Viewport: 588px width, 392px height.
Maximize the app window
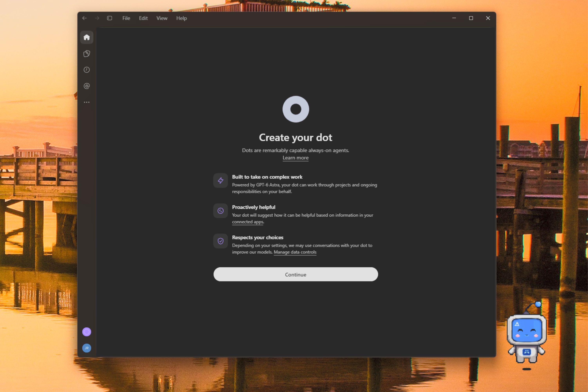[x=471, y=18]
